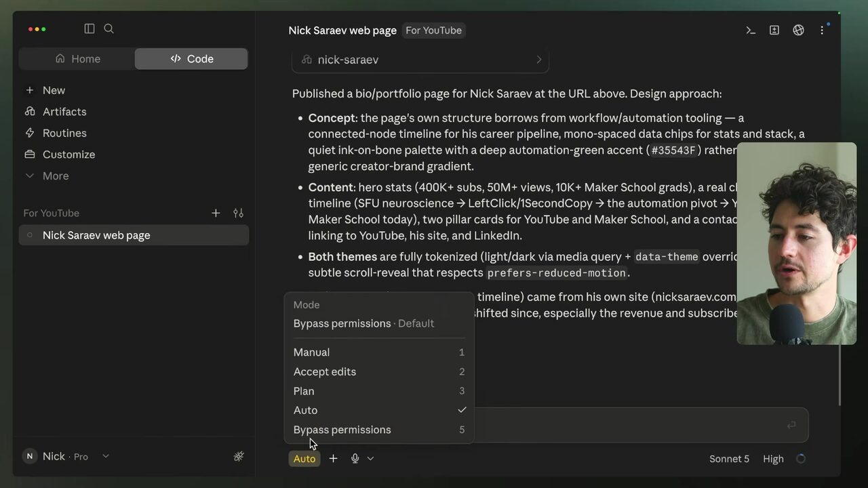Choose Bypass permissions with shortcut 5
868x488 pixels.
379,430
